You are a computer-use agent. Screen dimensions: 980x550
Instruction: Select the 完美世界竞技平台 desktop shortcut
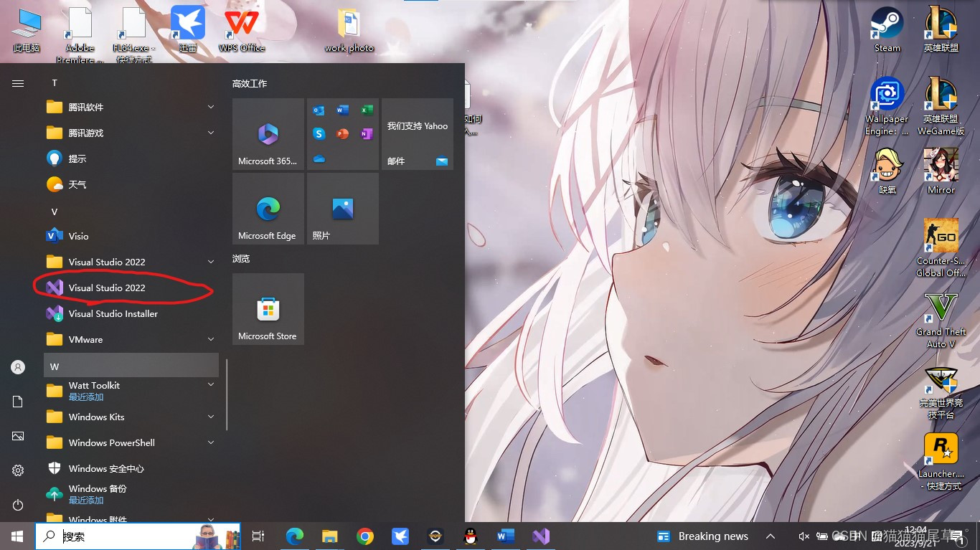pos(941,393)
